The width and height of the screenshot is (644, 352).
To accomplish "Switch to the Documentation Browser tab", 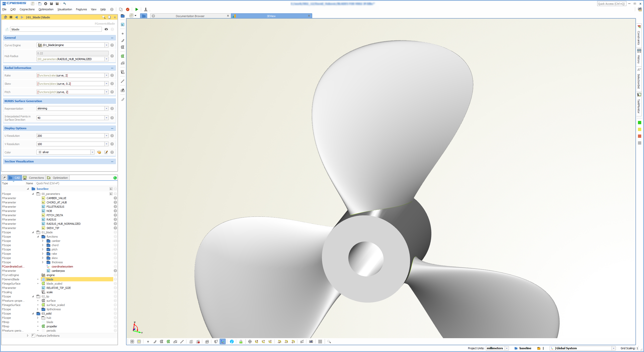I will pyautogui.click(x=190, y=16).
